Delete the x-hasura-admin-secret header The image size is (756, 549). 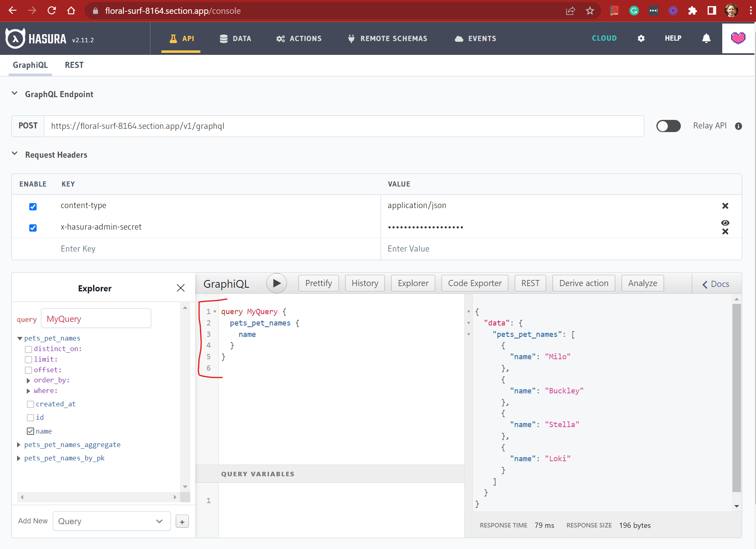725,232
